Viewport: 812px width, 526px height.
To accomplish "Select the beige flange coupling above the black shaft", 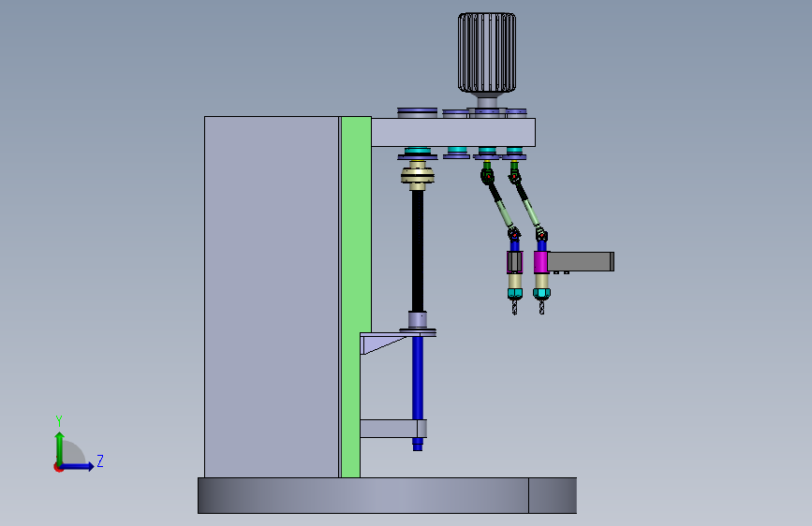I will [418, 175].
